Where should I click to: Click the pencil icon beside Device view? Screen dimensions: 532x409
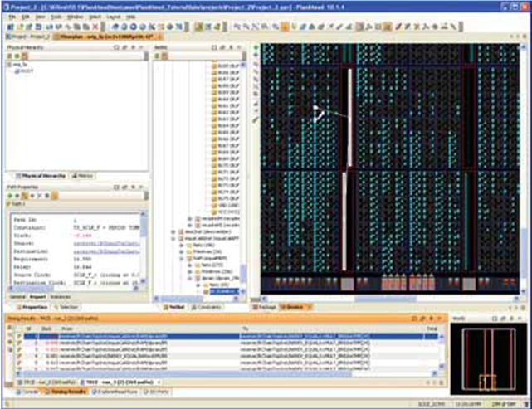(256, 119)
